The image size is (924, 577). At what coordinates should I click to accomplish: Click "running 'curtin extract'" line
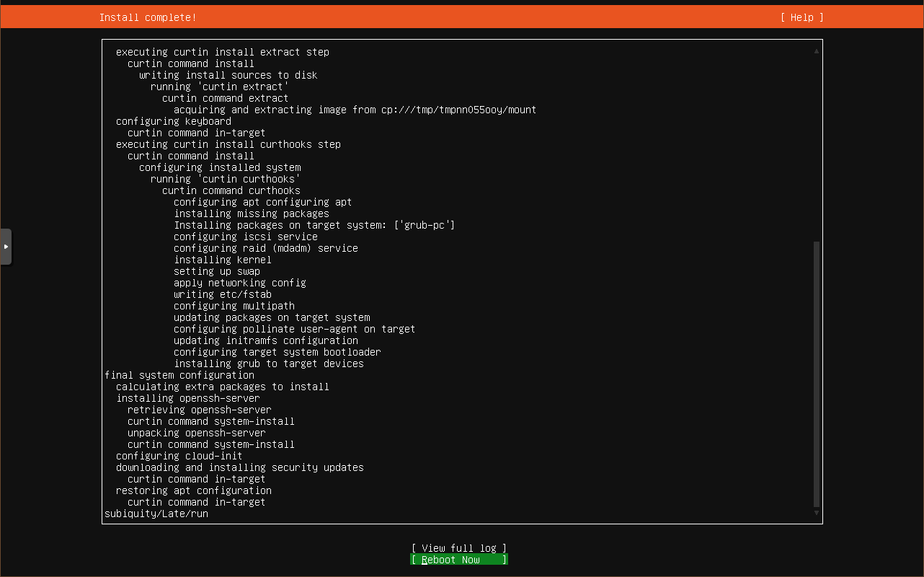(220, 87)
